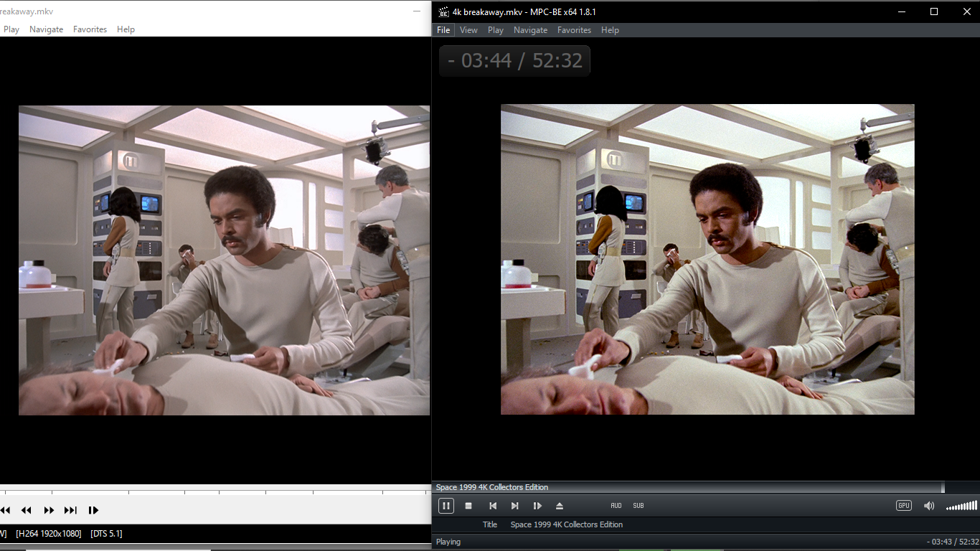Open the Help menu in MPC-BE
The image size is (980, 551).
pos(610,30)
